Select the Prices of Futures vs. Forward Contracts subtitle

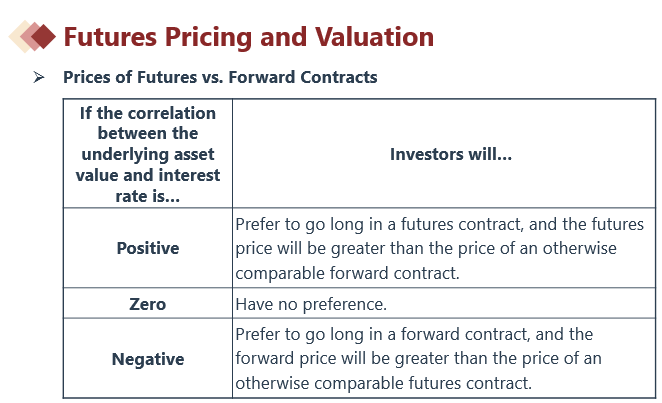(x=220, y=77)
